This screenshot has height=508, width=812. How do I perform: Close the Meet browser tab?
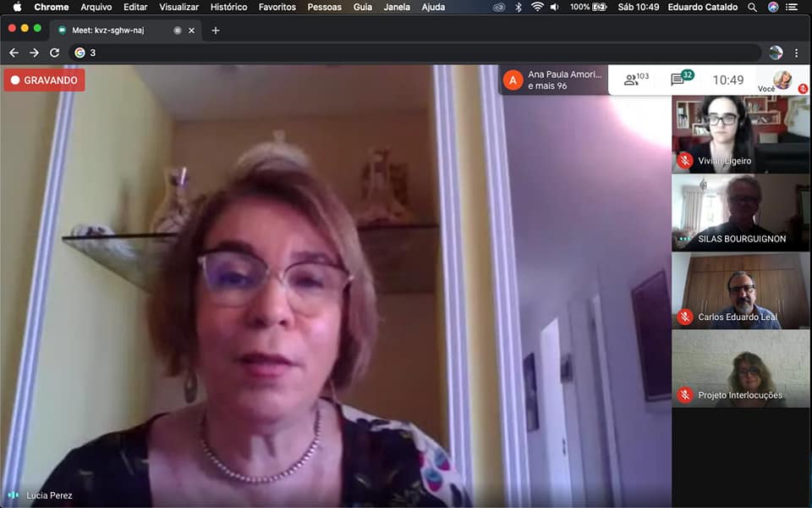coord(192,30)
